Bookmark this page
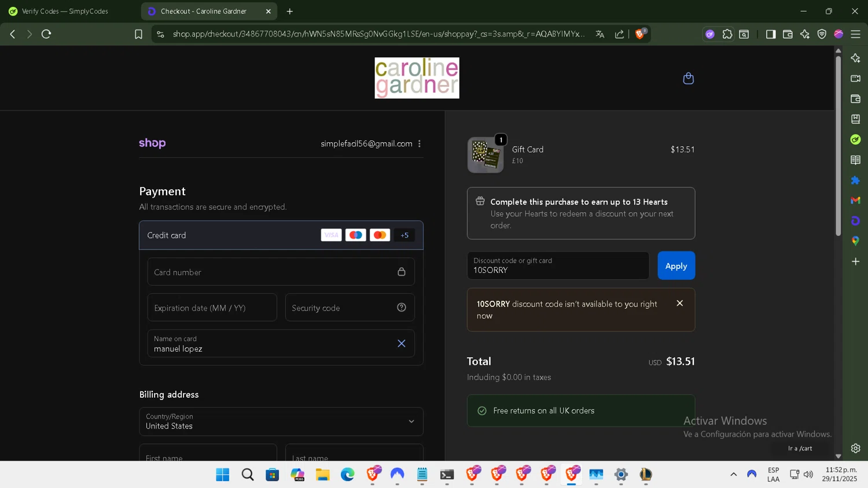868x488 pixels. coord(138,34)
